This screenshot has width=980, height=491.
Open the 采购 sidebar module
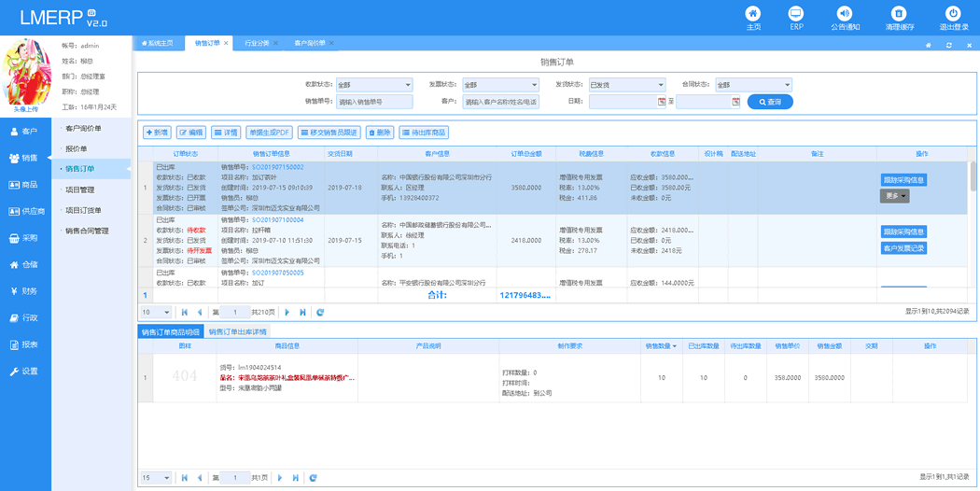pyautogui.click(x=25, y=238)
